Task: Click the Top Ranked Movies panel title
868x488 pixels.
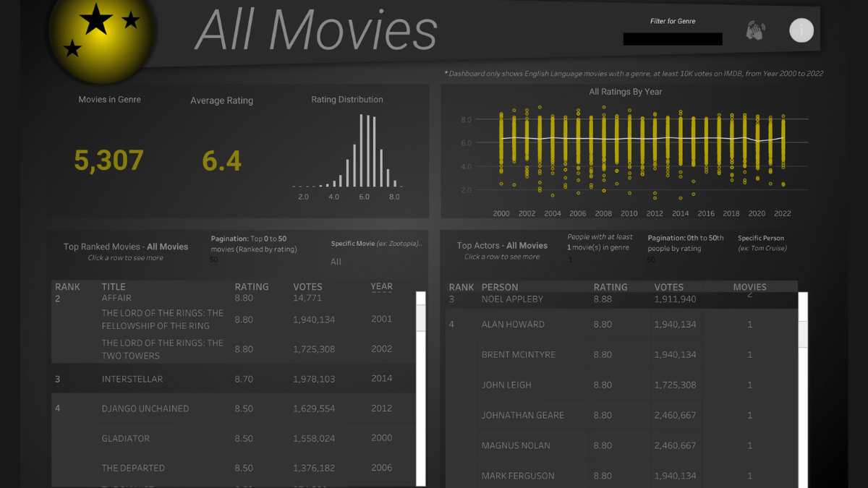Action: (x=125, y=246)
